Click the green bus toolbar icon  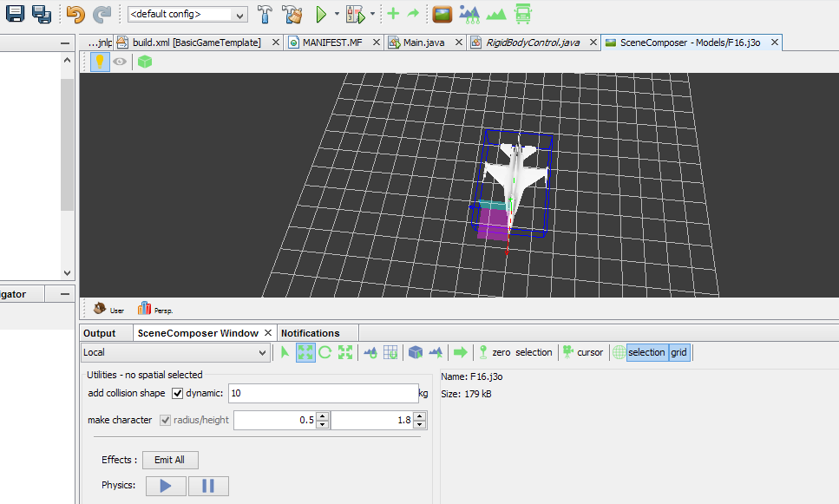click(523, 15)
